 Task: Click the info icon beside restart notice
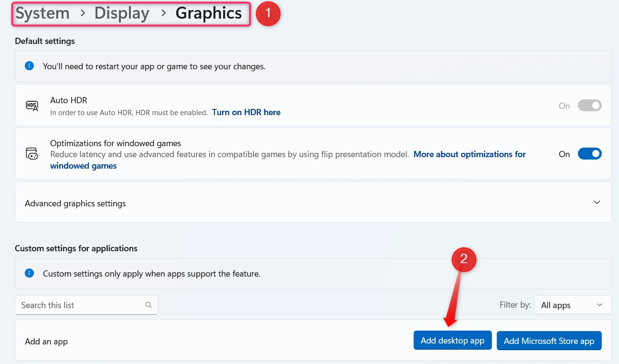(30, 66)
